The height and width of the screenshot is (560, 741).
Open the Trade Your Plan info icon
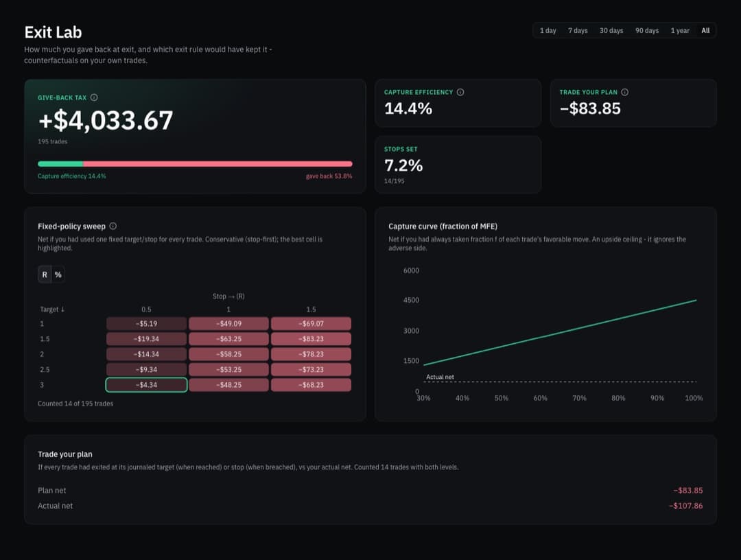pos(625,92)
